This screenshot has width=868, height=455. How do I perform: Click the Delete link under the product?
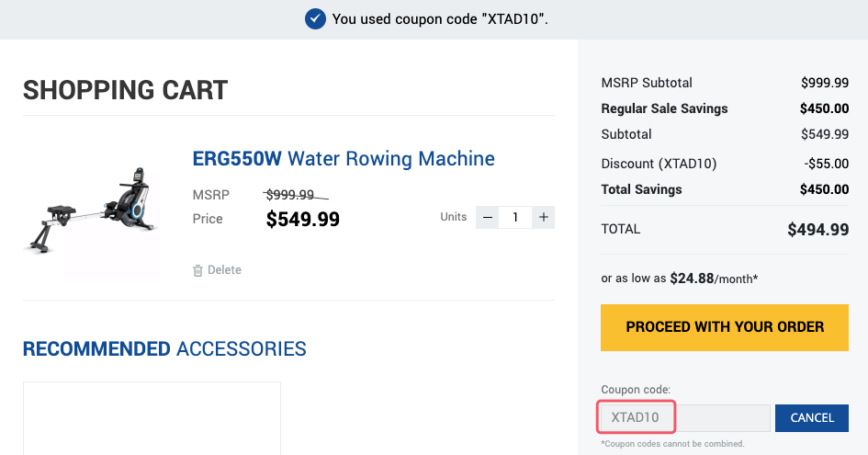(x=224, y=270)
